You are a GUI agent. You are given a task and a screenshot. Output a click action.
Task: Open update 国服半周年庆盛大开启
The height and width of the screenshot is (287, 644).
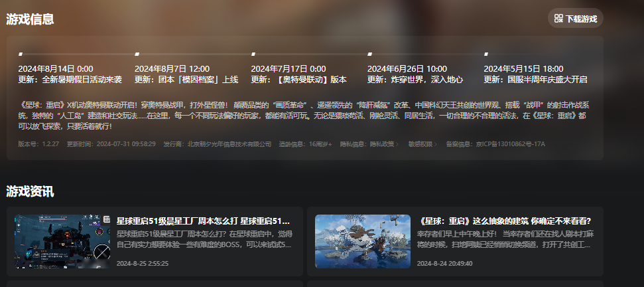coord(535,80)
